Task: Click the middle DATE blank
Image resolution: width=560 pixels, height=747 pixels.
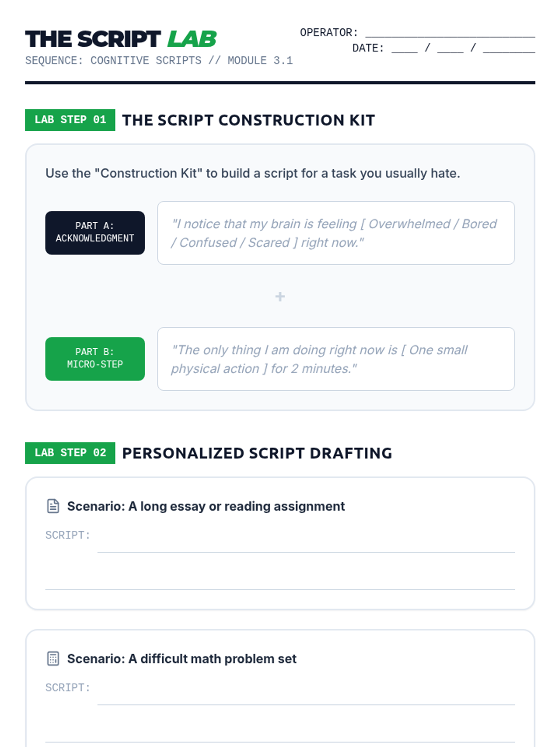Action: click(450, 48)
